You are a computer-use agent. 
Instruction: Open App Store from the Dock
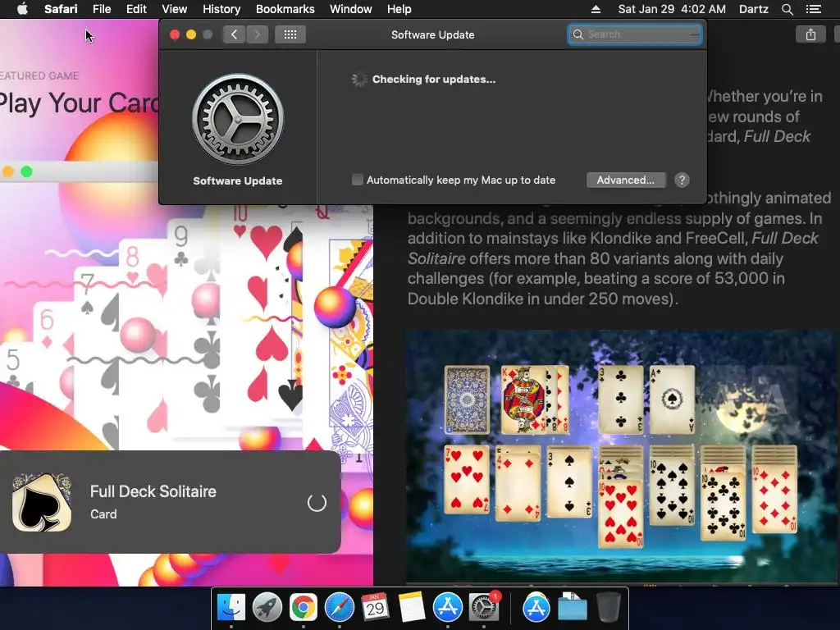coord(447,608)
